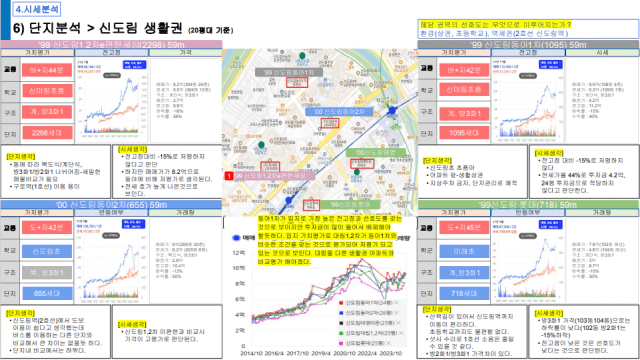Image resolution: width=640 pixels, height=360 pixels.
Task: Click the red number 1 badge on the map
Action: click(x=229, y=176)
